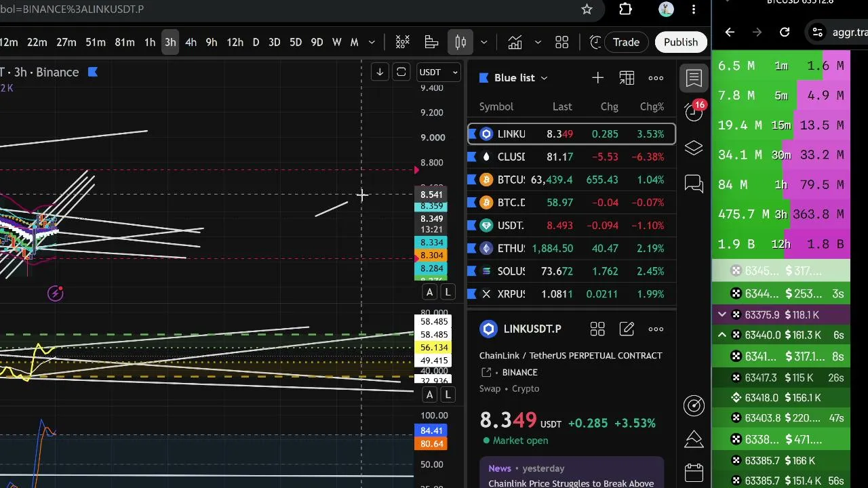Open three-dots menu in LINKUSDT.P details

656,329
